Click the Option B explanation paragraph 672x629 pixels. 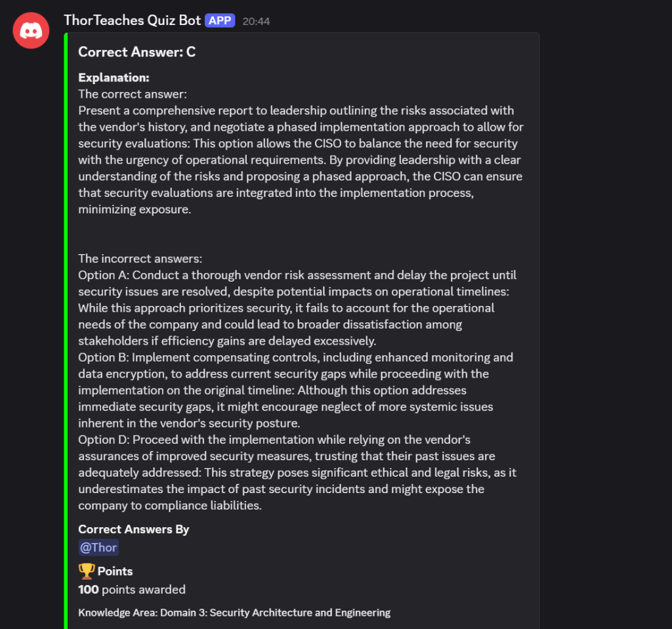[295, 390]
